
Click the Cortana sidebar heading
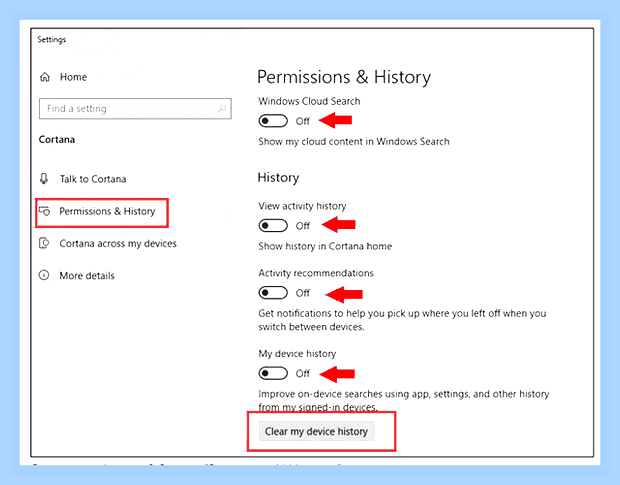click(x=57, y=140)
